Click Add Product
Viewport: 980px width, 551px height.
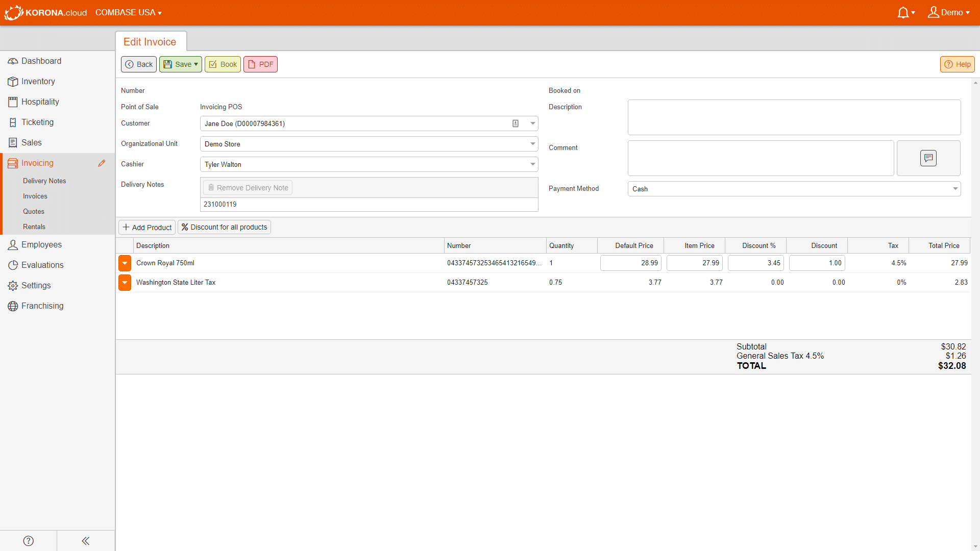coord(147,228)
